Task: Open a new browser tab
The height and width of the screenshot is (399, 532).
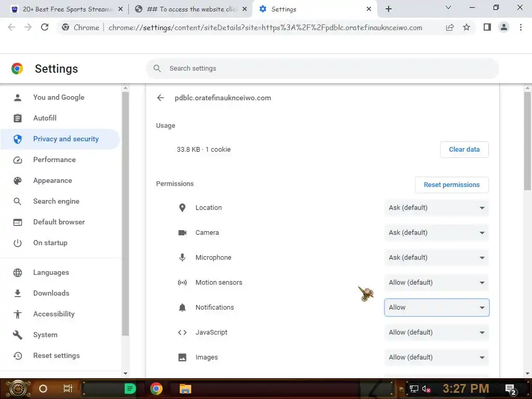Action: point(389,9)
